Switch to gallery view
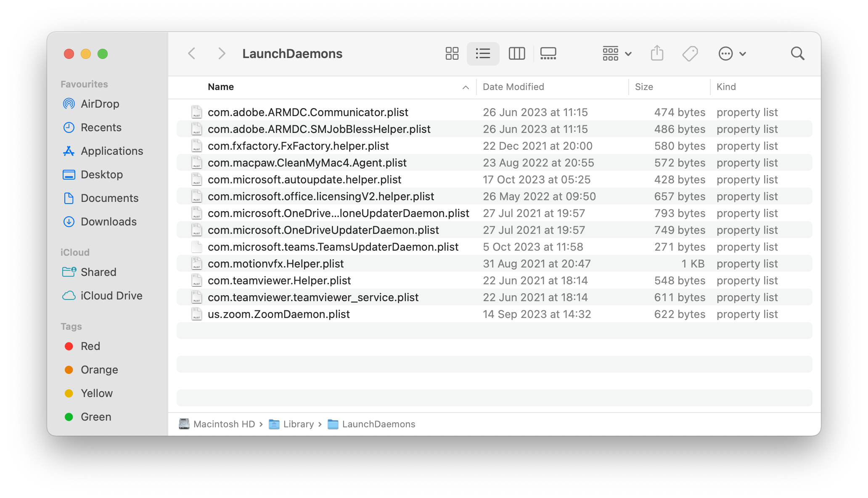This screenshot has width=868, height=498. (x=548, y=53)
